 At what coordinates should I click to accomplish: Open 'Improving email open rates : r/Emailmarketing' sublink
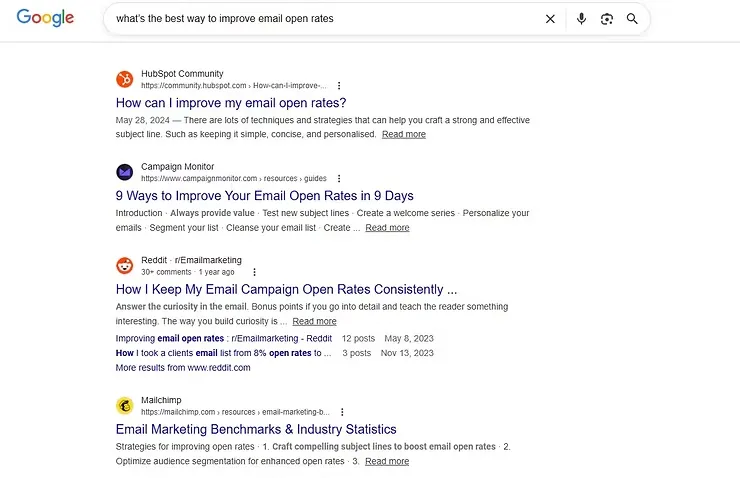click(x=224, y=338)
